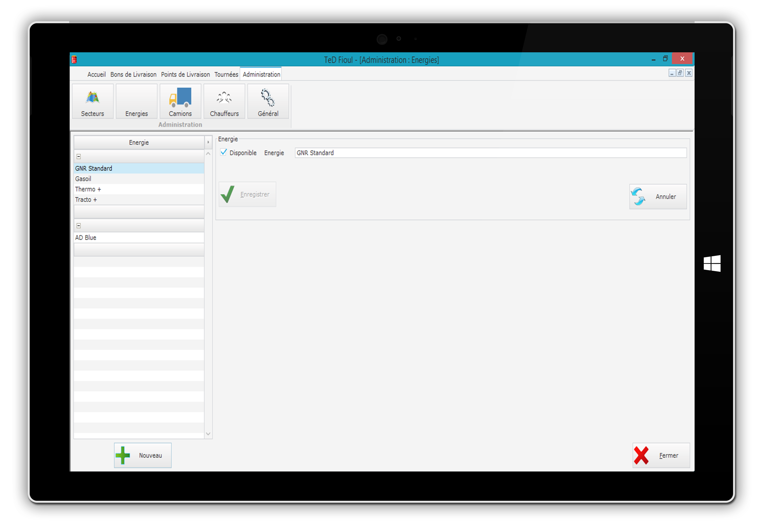
Task: Select Gasoil in the energy list
Action: click(x=83, y=179)
